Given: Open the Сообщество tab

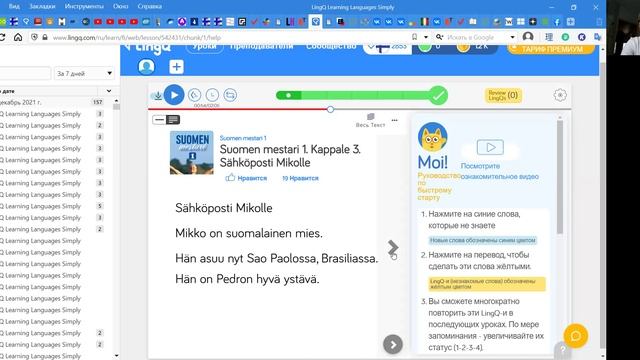Looking at the screenshot, I should (331, 46).
